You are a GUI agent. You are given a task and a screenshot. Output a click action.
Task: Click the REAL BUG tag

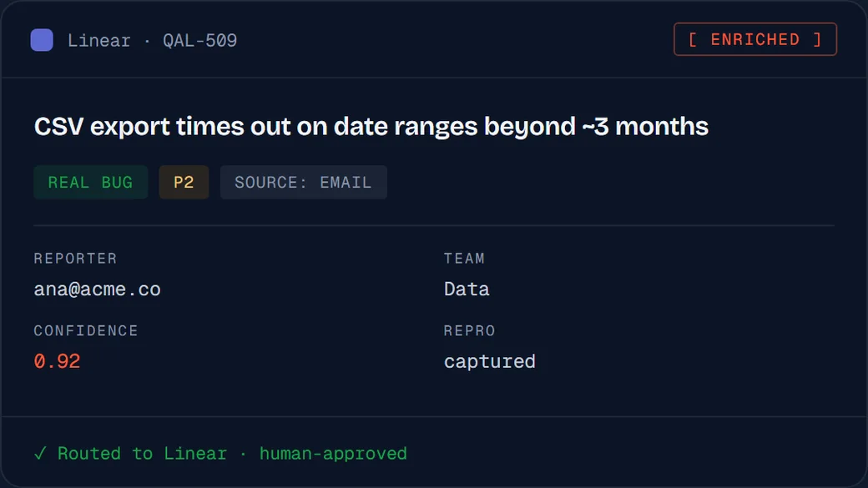(x=91, y=182)
